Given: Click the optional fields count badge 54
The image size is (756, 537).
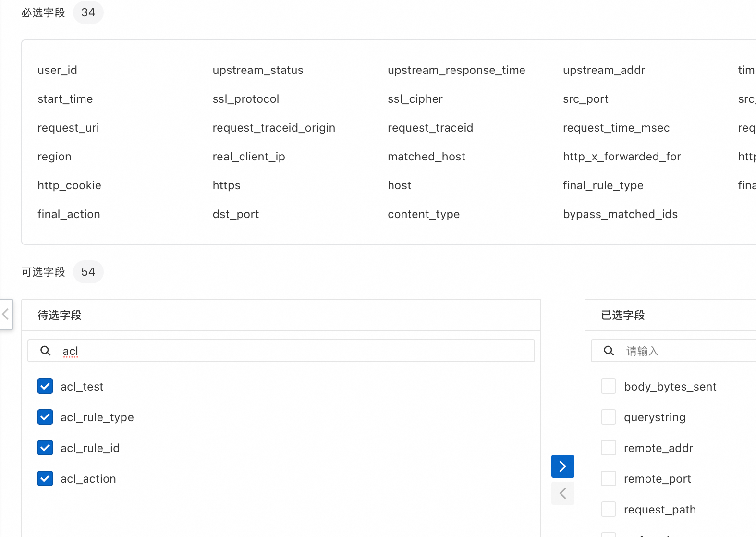Looking at the screenshot, I should [x=88, y=272].
